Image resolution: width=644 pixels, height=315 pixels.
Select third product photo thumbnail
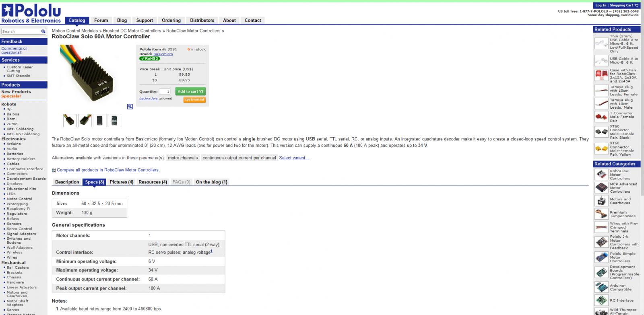99,120
